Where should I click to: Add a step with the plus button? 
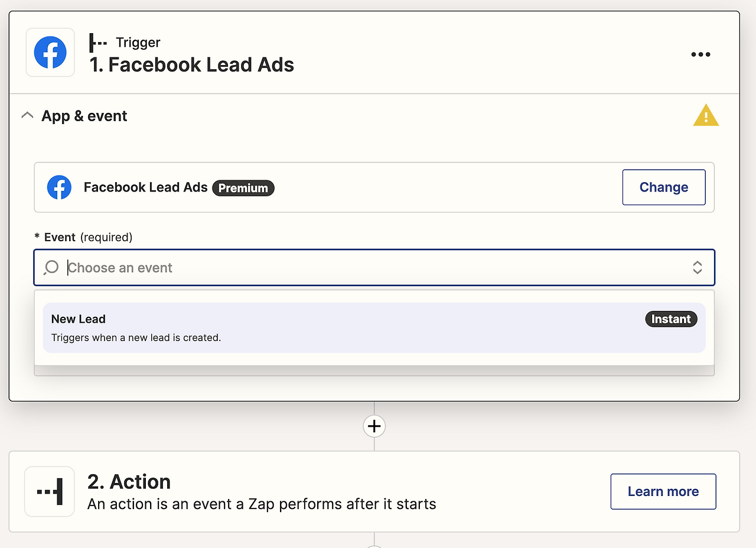coord(374,426)
